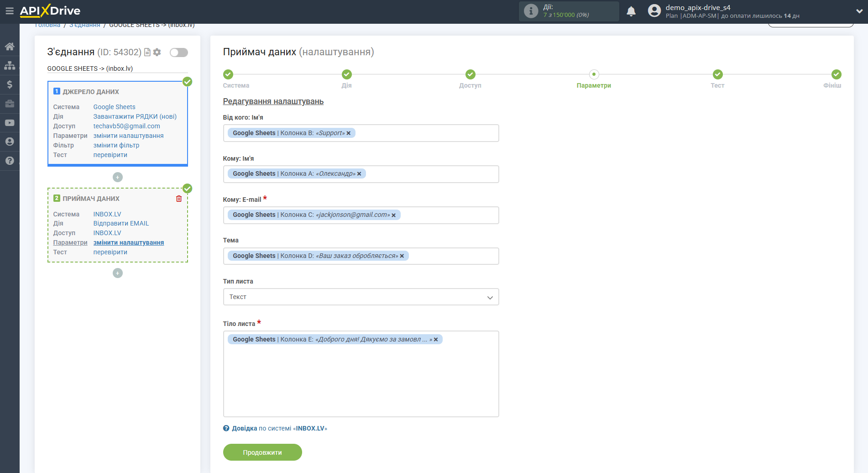Viewport: 868px width, 473px height.
Task: Click receiver перевірити test link
Action: point(110,252)
